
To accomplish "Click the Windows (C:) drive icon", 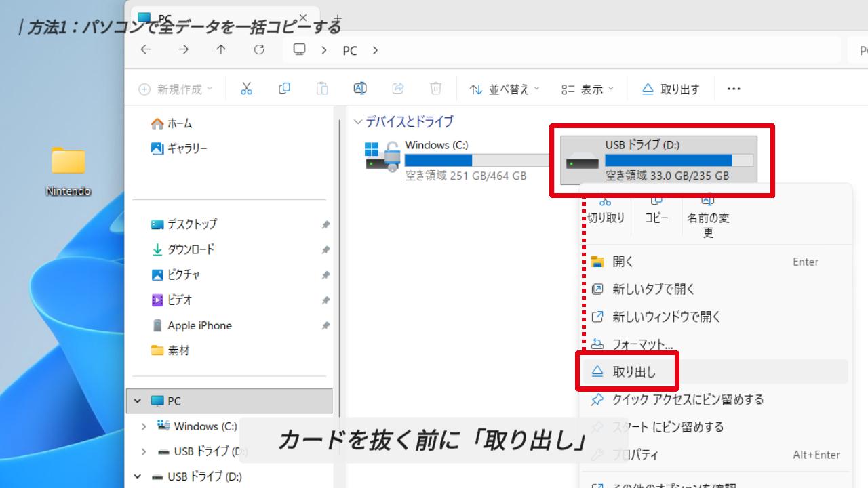I will 382,157.
